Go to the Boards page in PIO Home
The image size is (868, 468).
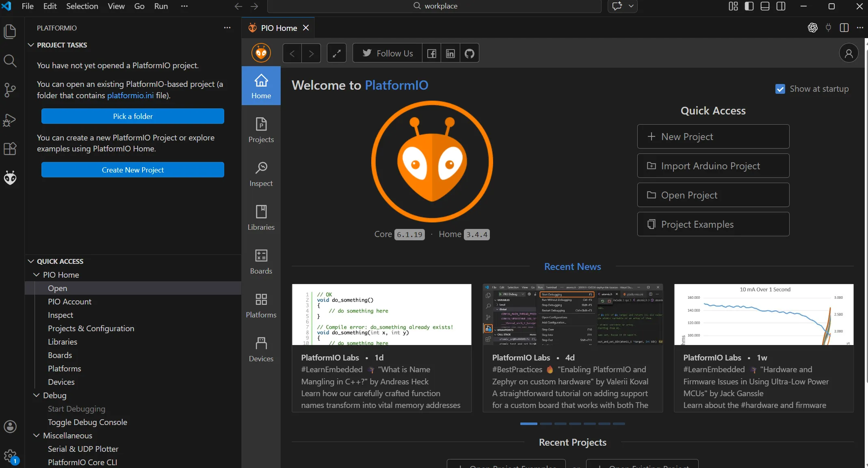pos(261,262)
